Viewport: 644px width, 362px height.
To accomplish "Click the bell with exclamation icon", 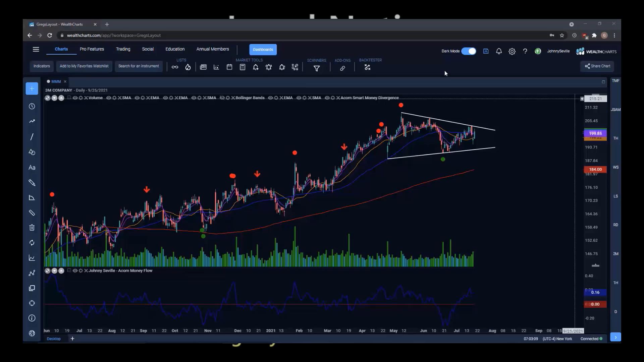I will click(282, 67).
